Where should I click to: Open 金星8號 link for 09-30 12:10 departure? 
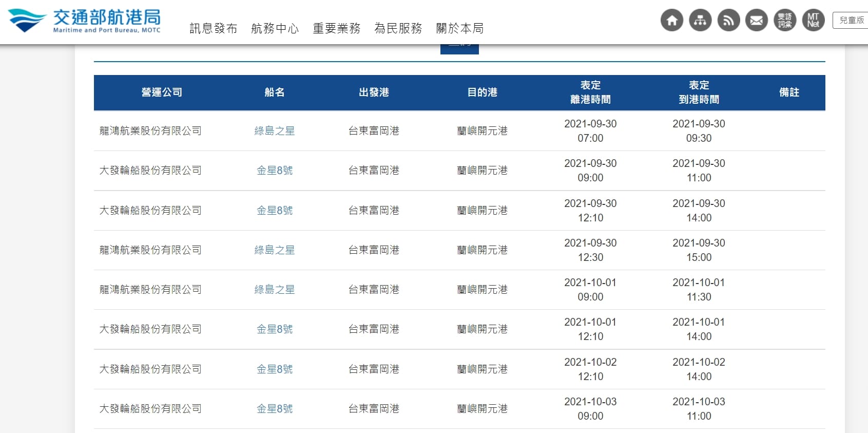[x=275, y=211]
